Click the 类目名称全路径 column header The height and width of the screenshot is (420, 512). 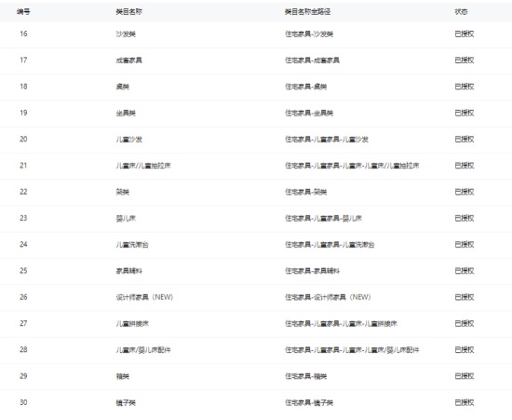[x=307, y=12]
